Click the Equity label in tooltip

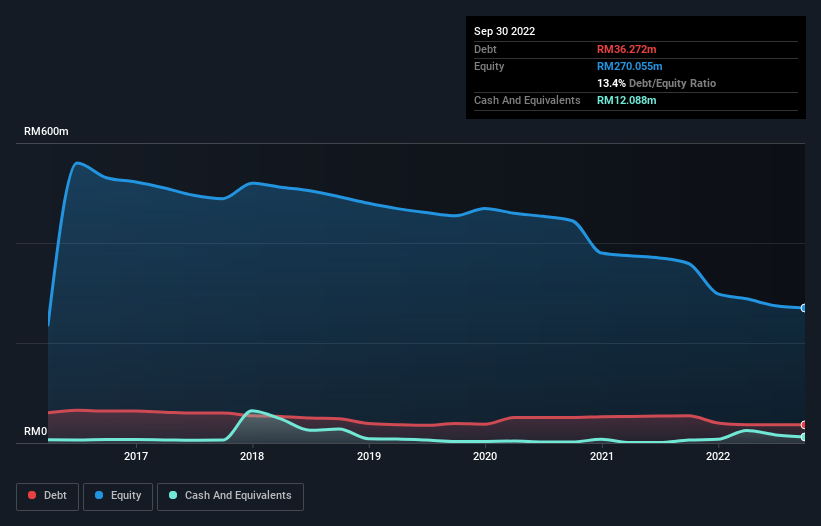[489, 66]
